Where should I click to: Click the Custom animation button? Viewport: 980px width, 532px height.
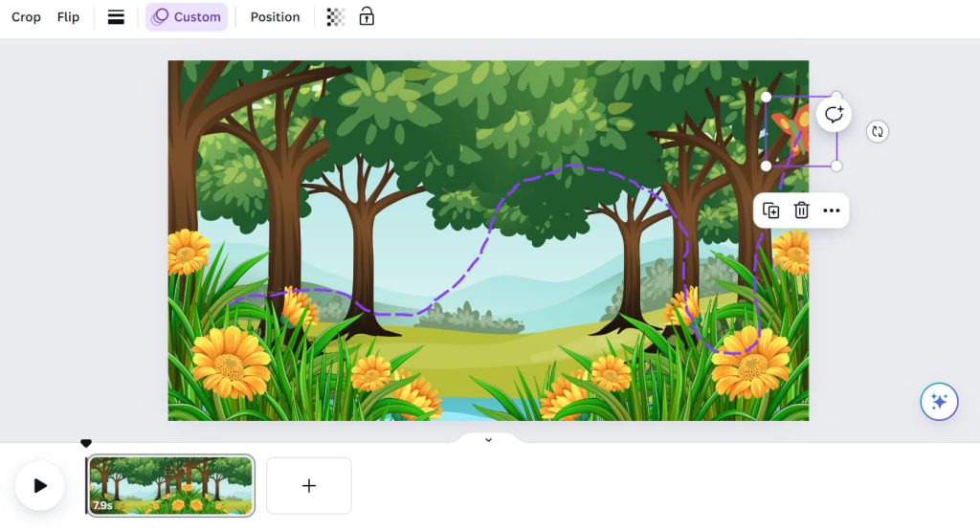pyautogui.click(x=187, y=17)
